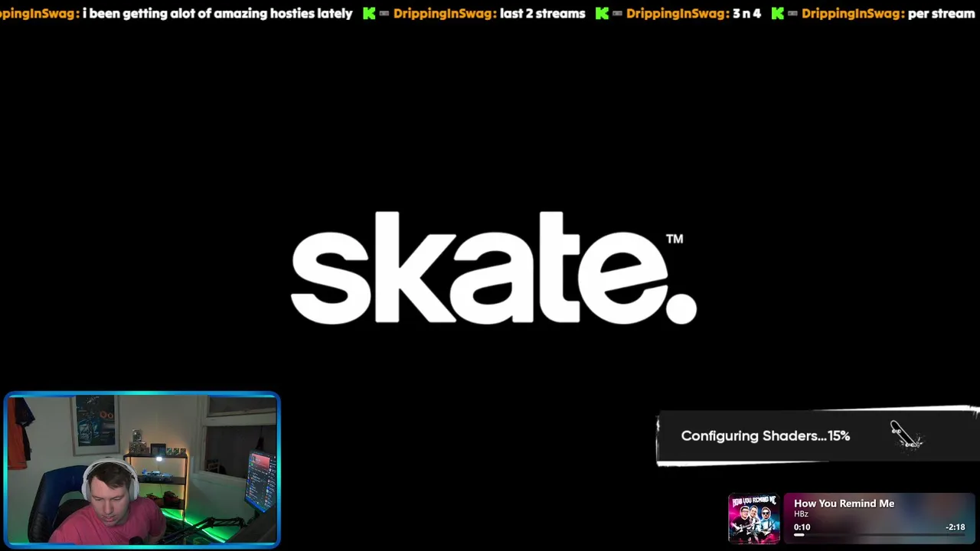Click the message 'i been getting alot of amazing hosties lately'
This screenshot has height=551, width=980.
(217, 13)
